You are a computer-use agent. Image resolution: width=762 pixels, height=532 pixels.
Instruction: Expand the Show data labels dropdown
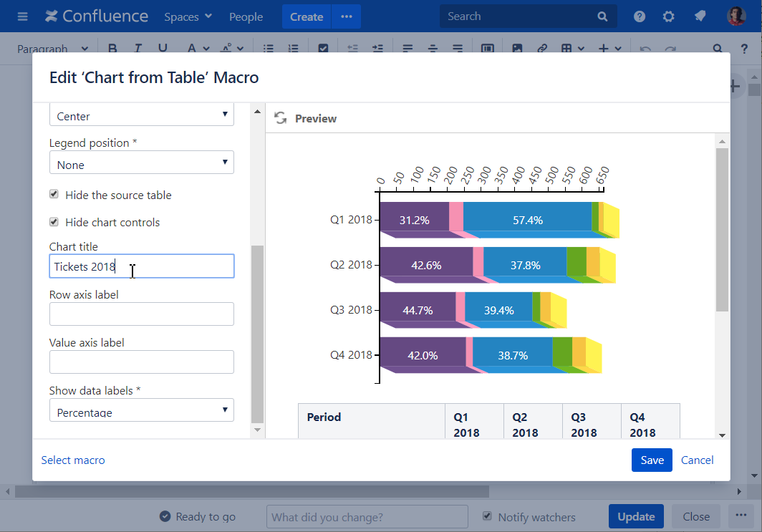141,412
